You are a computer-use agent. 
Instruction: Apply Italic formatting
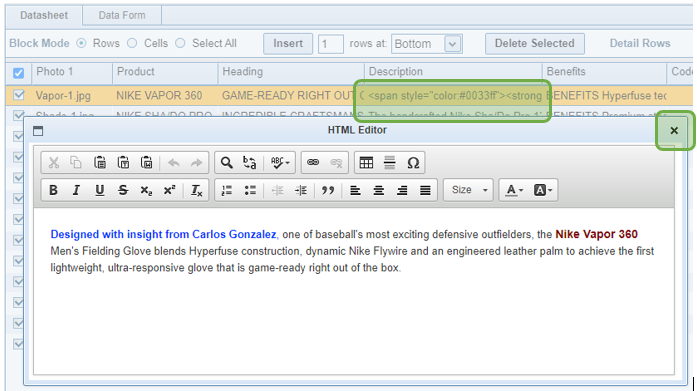(x=76, y=190)
